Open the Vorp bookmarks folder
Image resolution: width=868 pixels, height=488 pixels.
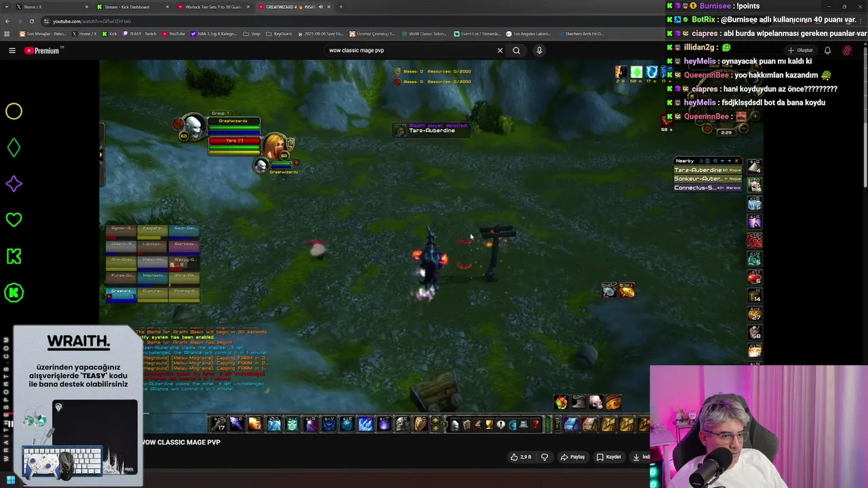tap(252, 33)
